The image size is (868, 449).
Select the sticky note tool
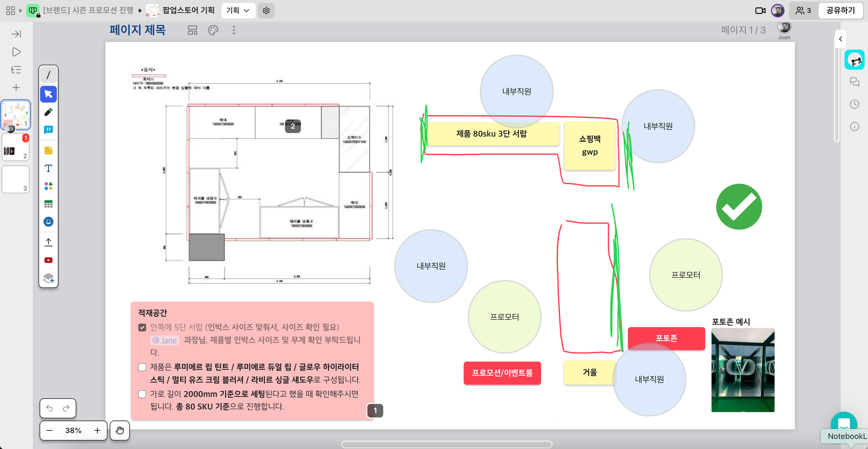(x=48, y=151)
